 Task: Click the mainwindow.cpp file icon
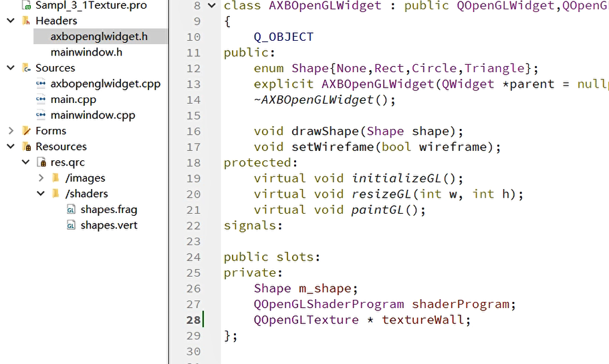tap(41, 115)
